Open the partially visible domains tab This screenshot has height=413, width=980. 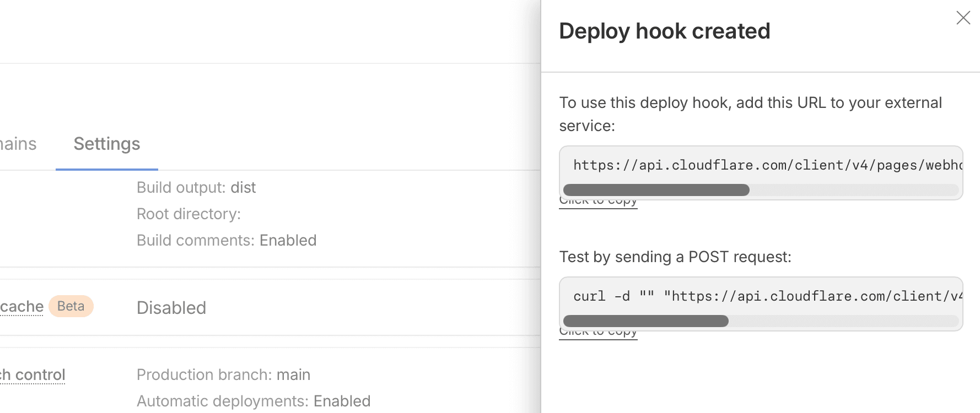click(18, 144)
